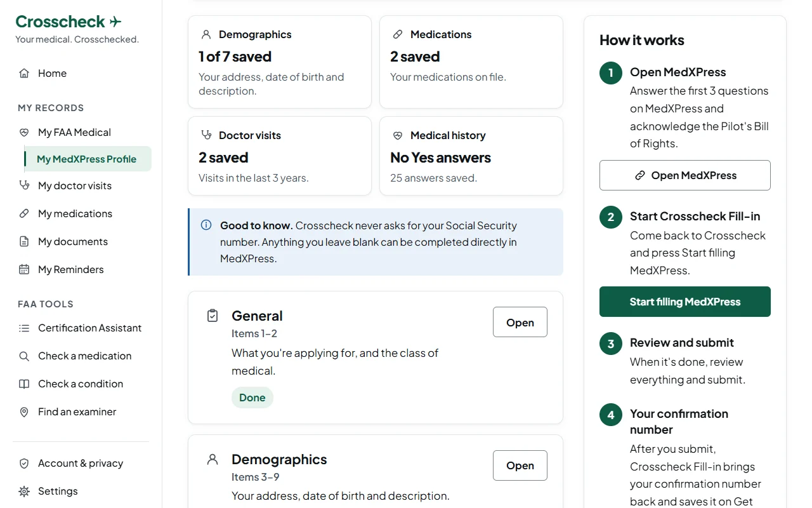Click the list icon beside Certification Assistant
Viewport: 812px width, 508px height.
(24, 328)
